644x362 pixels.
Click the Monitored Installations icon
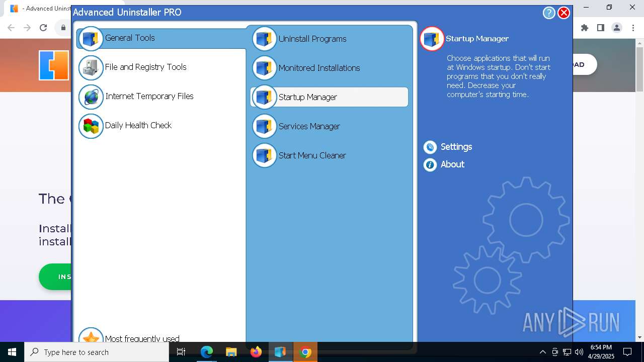264,68
